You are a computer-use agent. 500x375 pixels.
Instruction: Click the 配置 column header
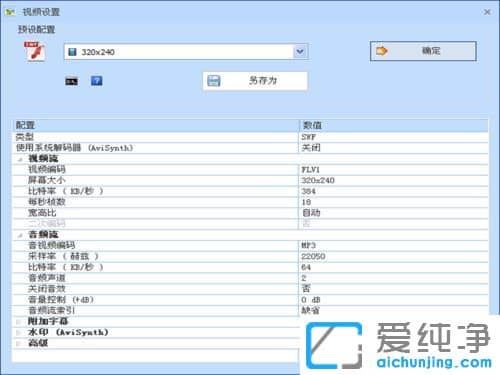156,125
